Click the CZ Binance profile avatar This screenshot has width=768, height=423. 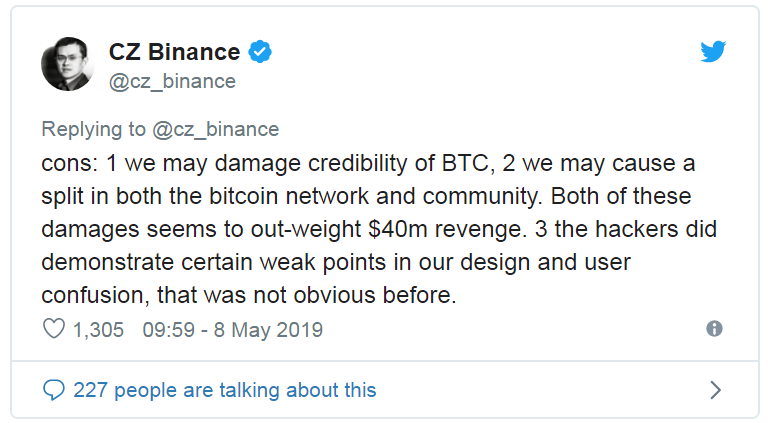(x=66, y=64)
